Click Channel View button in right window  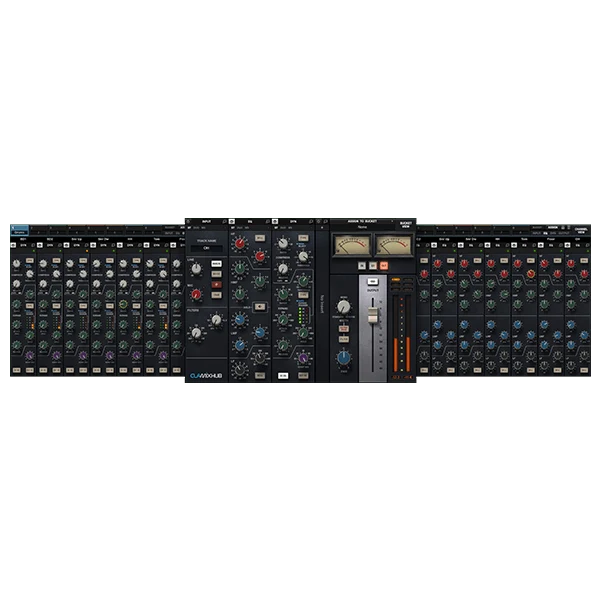tap(581, 230)
